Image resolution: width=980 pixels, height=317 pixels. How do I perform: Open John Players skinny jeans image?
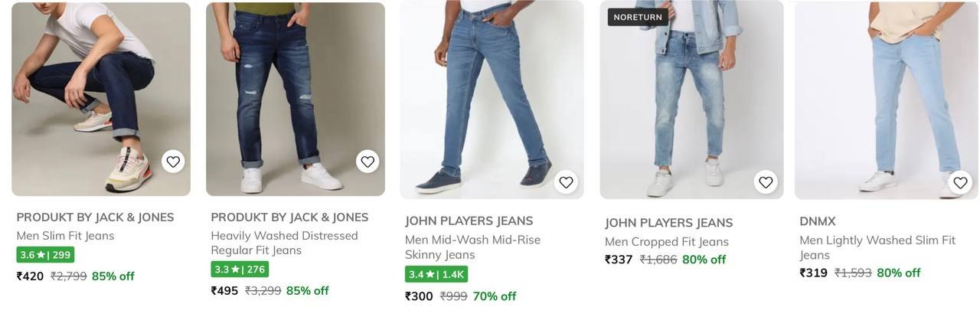tap(491, 92)
